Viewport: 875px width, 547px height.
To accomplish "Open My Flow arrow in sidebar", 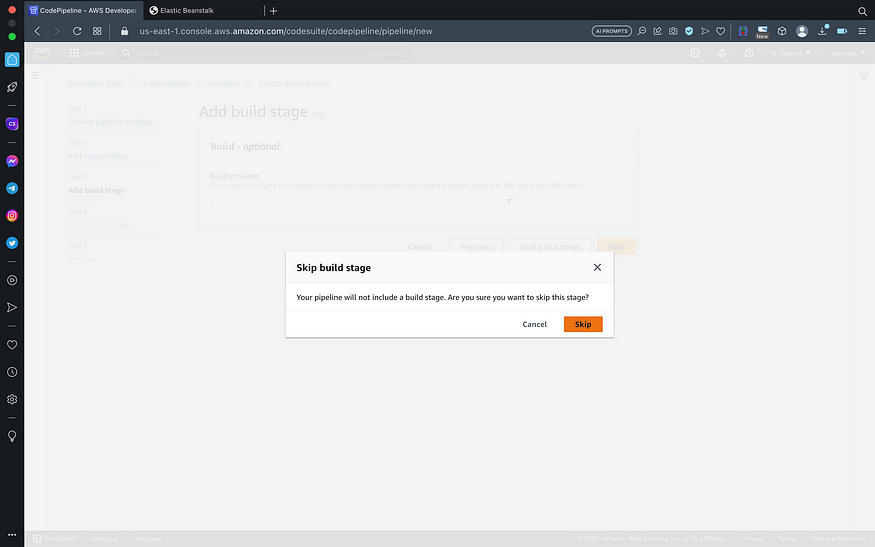I will point(12,308).
